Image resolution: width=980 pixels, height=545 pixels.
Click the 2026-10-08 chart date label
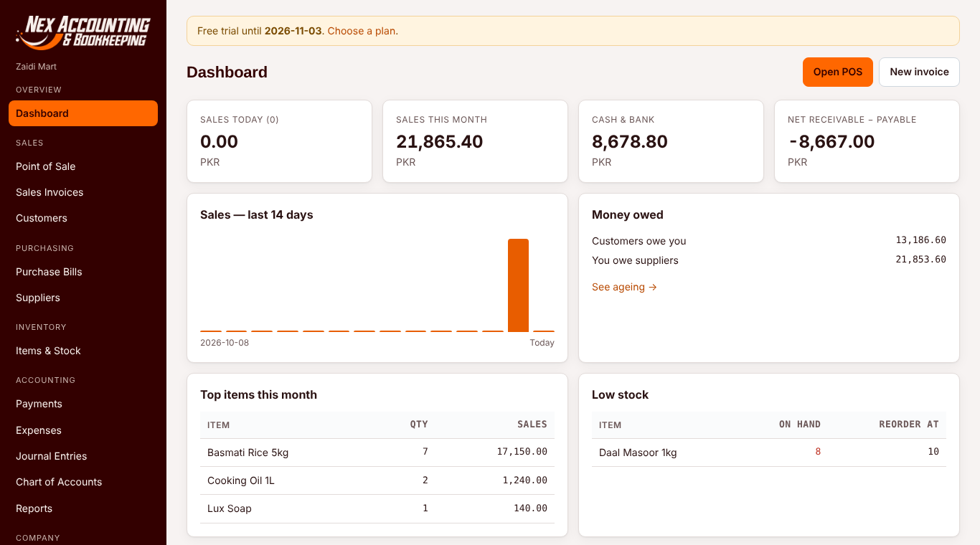(225, 343)
